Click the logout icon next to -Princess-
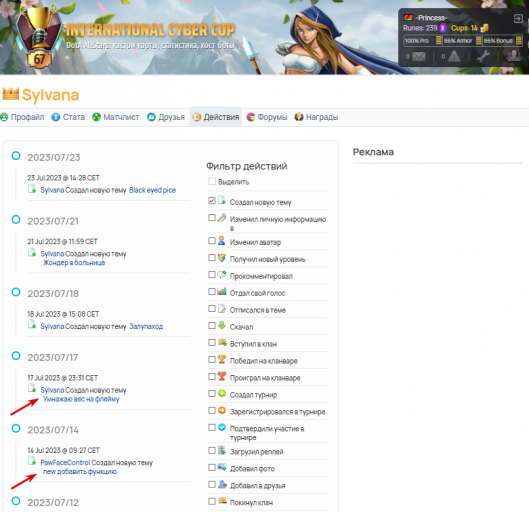 click(518, 18)
